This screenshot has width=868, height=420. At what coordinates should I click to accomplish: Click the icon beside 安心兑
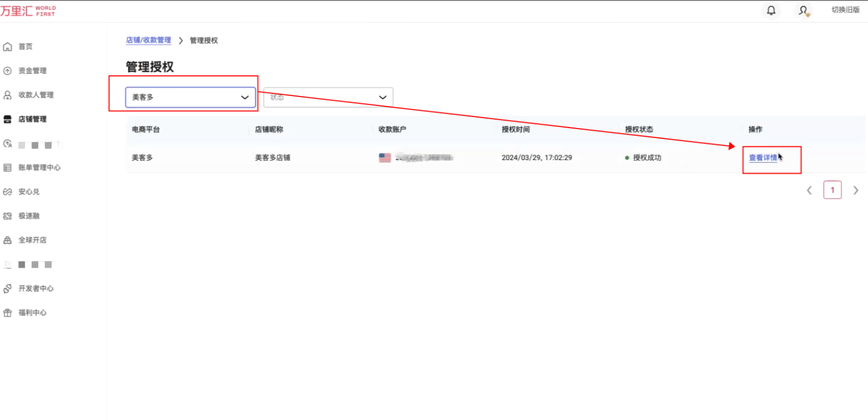click(8, 192)
